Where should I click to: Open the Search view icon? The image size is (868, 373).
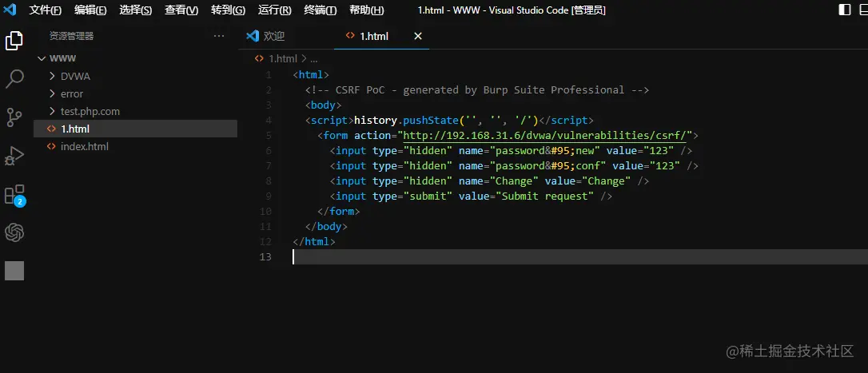pyautogui.click(x=14, y=78)
